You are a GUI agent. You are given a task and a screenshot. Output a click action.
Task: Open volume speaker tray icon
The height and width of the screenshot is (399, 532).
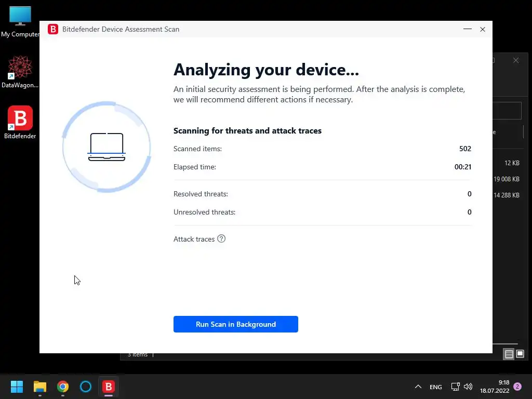(468, 387)
